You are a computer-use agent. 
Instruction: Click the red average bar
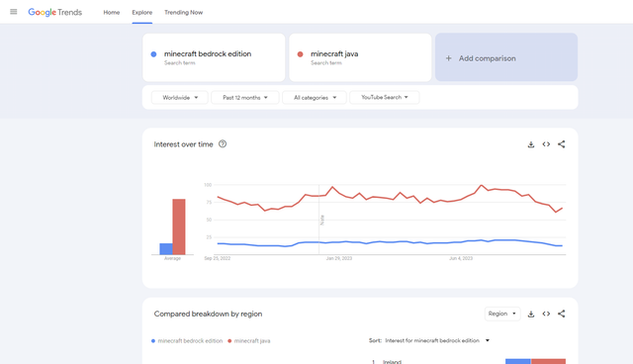pyautogui.click(x=179, y=227)
